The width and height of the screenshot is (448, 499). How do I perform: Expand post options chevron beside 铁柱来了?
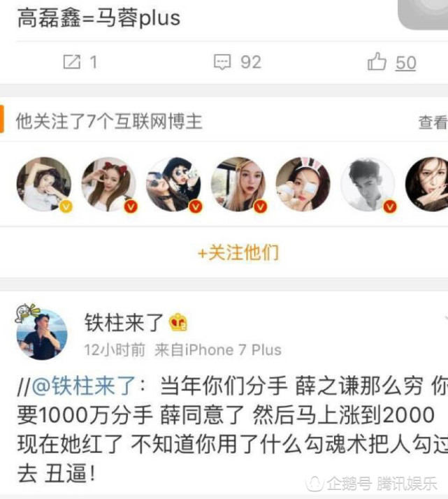(x=445, y=318)
